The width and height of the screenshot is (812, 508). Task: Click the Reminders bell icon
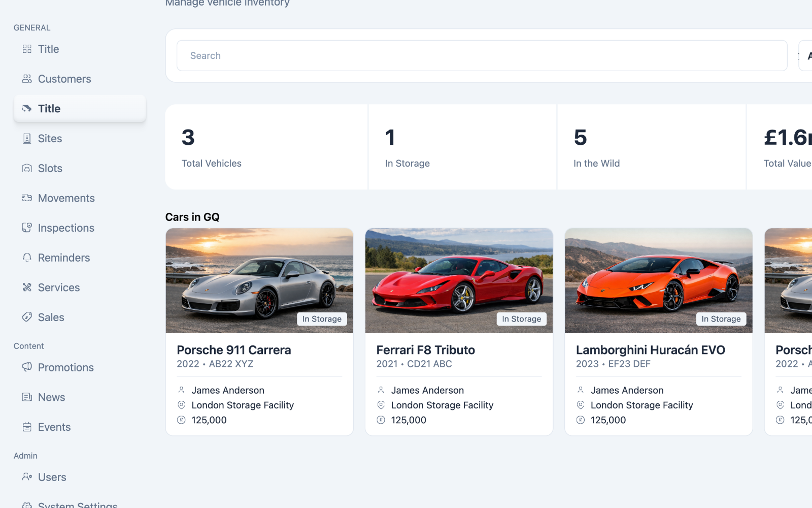coord(27,258)
